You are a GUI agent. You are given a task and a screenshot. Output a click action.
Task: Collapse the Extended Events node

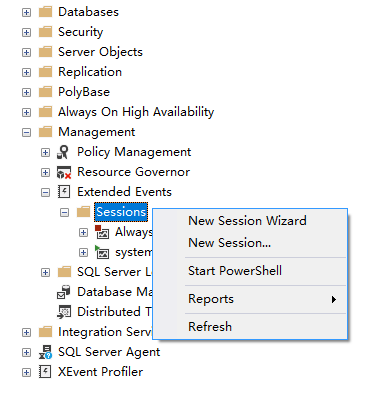45,192
